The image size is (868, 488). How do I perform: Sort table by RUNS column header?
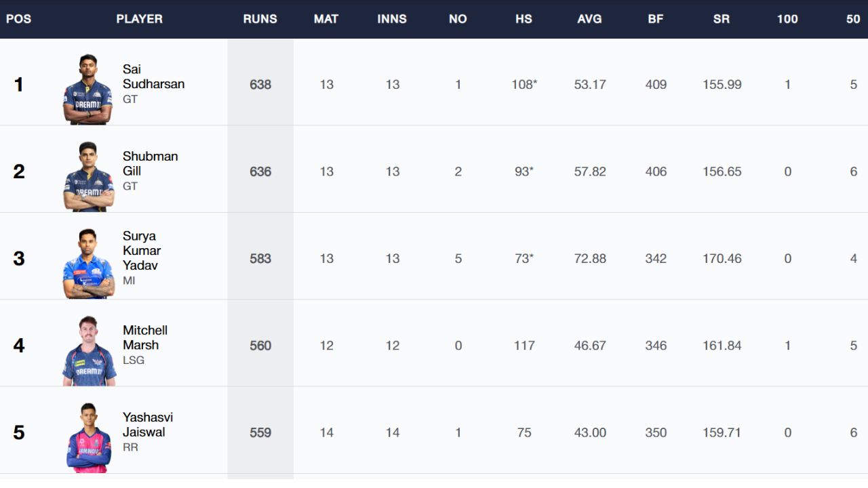(260, 19)
